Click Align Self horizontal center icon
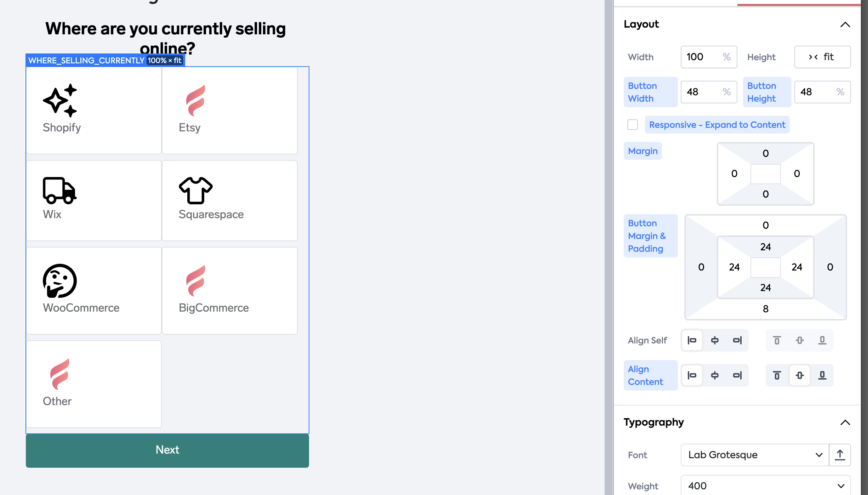This screenshot has width=868, height=495. [x=715, y=340]
